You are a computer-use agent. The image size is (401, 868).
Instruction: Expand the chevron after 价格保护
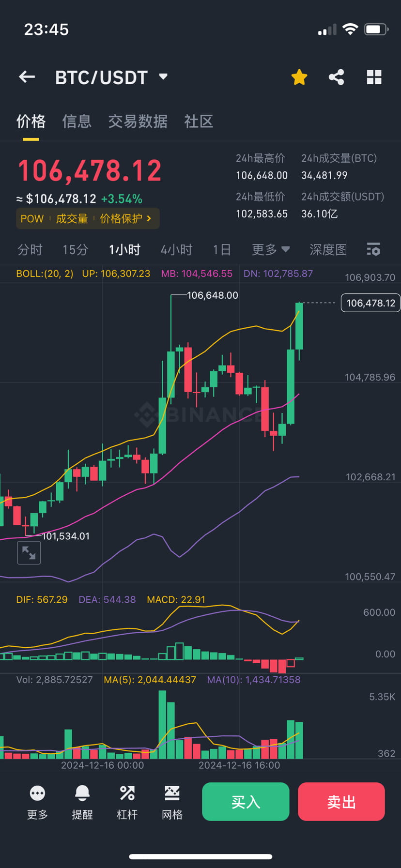pyautogui.click(x=149, y=219)
